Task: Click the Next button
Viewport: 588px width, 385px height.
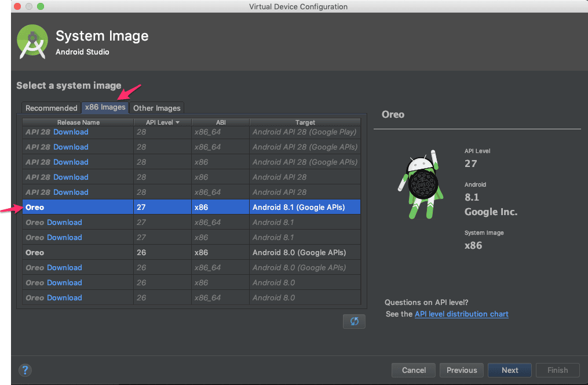Action: tap(510, 370)
